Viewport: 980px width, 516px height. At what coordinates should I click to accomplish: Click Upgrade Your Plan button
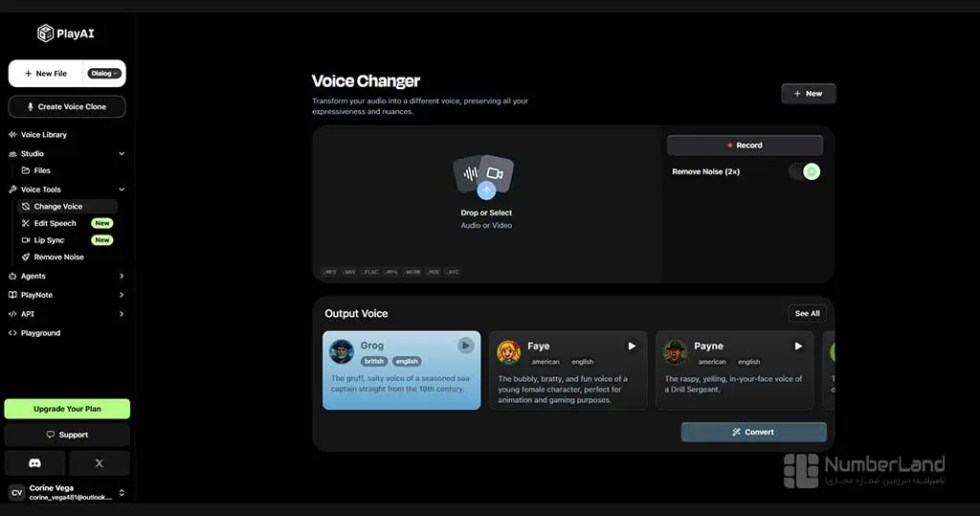point(67,409)
